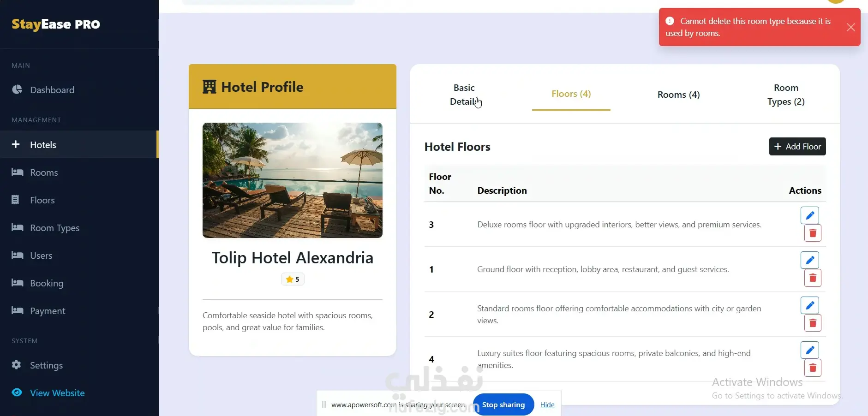This screenshot has height=416, width=868.
Task: Delete floor 2 with the trash icon
Action: tap(813, 323)
